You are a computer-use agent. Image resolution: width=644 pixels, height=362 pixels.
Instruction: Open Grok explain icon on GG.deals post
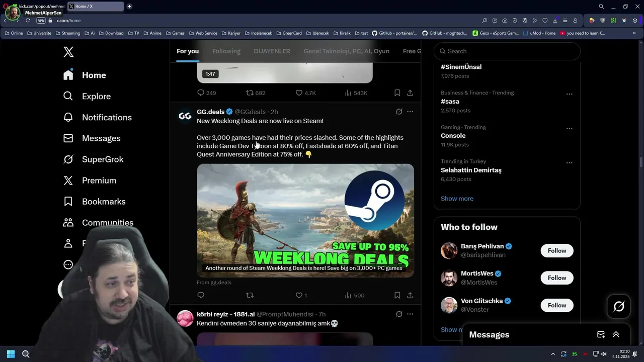[x=399, y=112]
